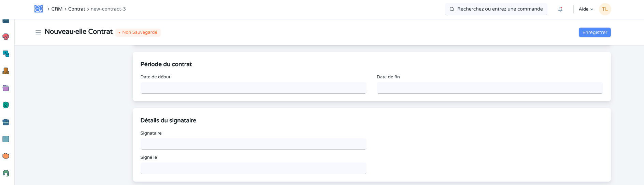Image resolution: width=644 pixels, height=185 pixels.
Task: Click the orange building sidebar icon
Action: coord(6,71)
